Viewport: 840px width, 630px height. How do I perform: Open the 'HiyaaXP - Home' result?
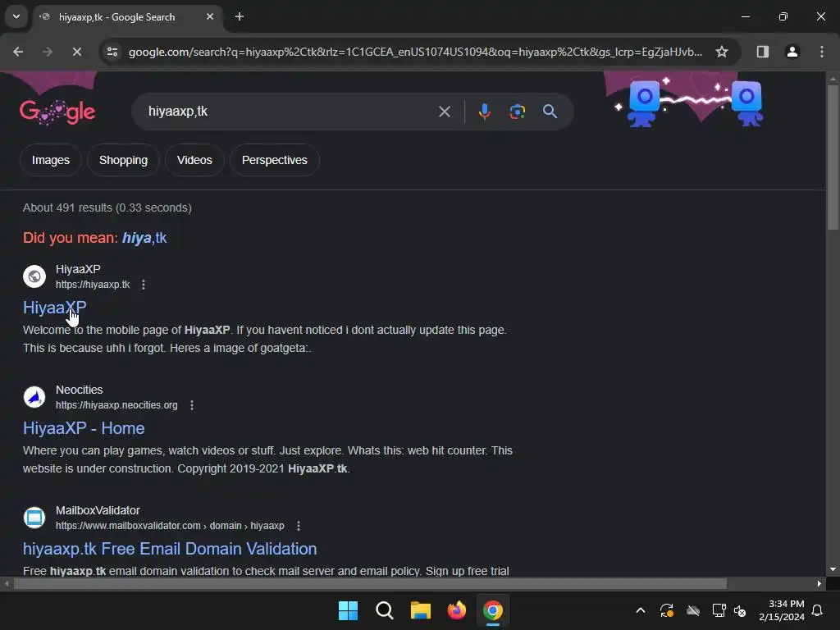(x=84, y=428)
